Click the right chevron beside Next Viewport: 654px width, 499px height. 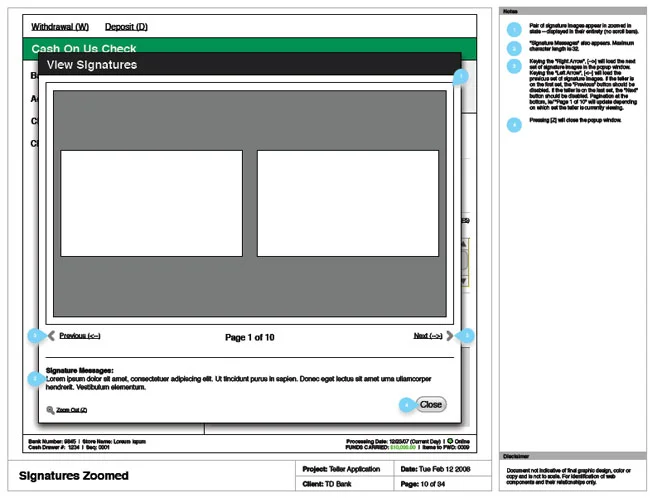(x=449, y=335)
